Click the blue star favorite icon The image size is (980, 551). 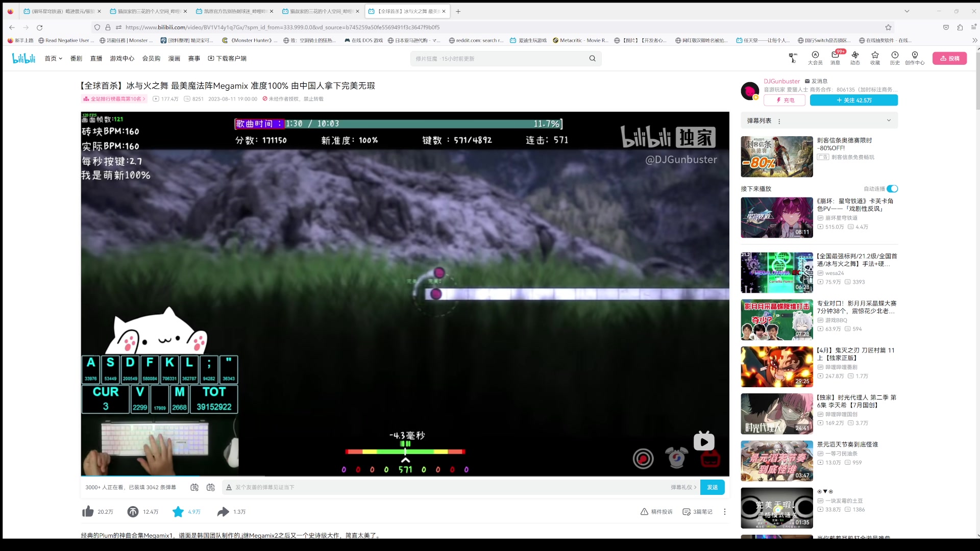(178, 512)
